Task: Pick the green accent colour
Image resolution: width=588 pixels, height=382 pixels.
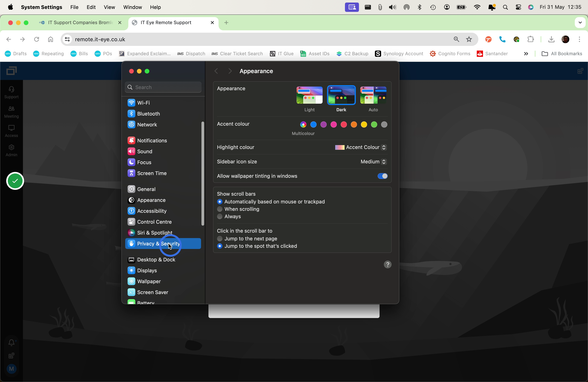Action: 374,124
